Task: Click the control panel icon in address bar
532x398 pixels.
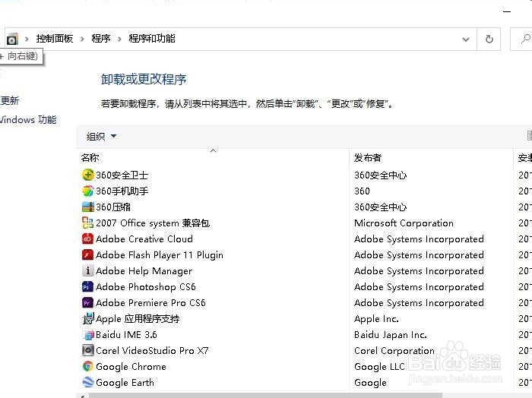Action: point(12,39)
